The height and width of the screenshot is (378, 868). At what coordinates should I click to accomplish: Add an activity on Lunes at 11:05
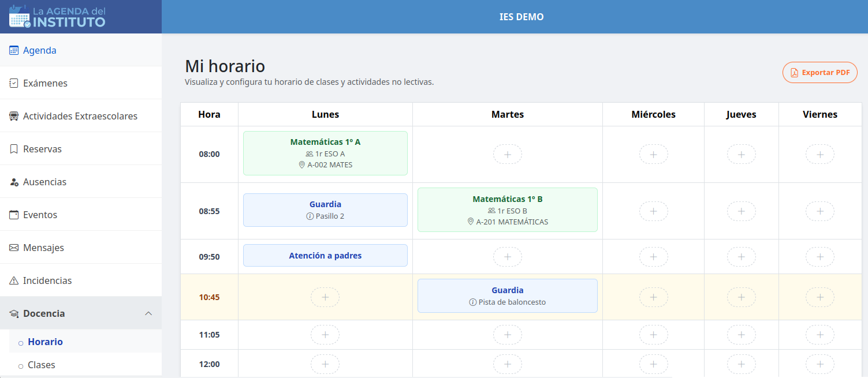coord(325,335)
